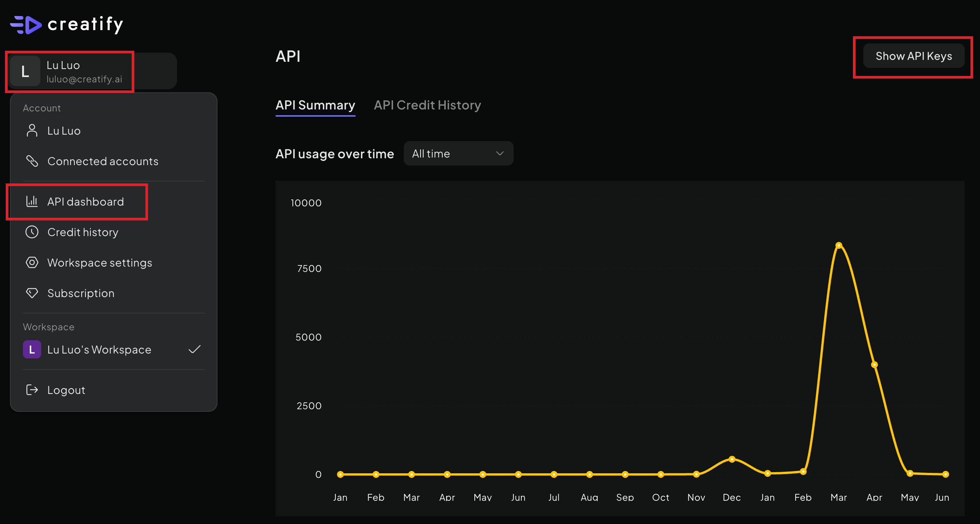Image resolution: width=980 pixels, height=524 pixels.
Task: Open Workspace settings from the menu
Action: coord(99,262)
